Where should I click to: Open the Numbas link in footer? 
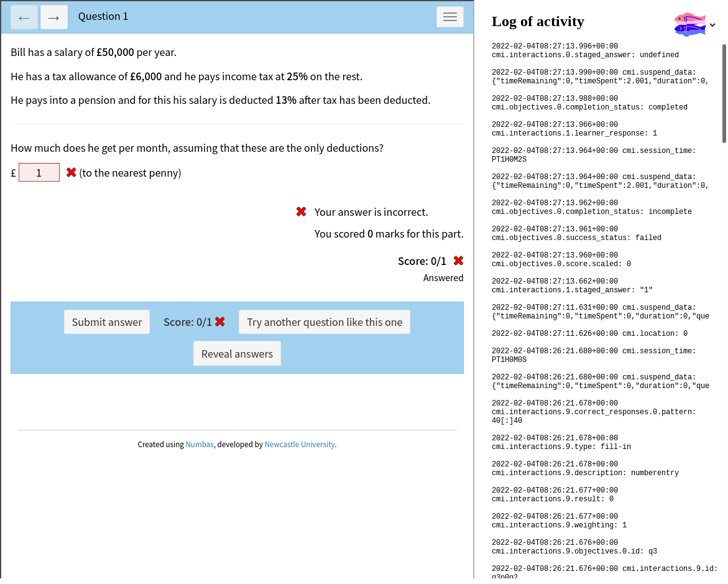[x=200, y=445]
